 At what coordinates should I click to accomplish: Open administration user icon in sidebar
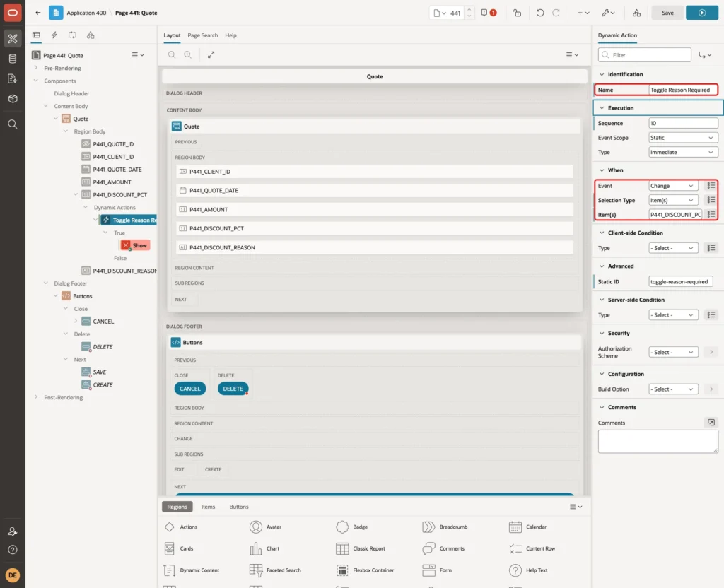click(x=13, y=531)
